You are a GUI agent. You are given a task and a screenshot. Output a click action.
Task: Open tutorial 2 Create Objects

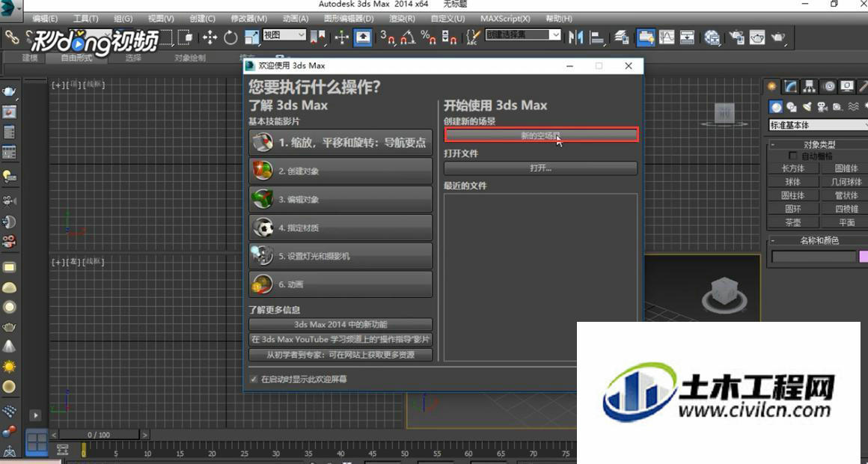click(340, 171)
